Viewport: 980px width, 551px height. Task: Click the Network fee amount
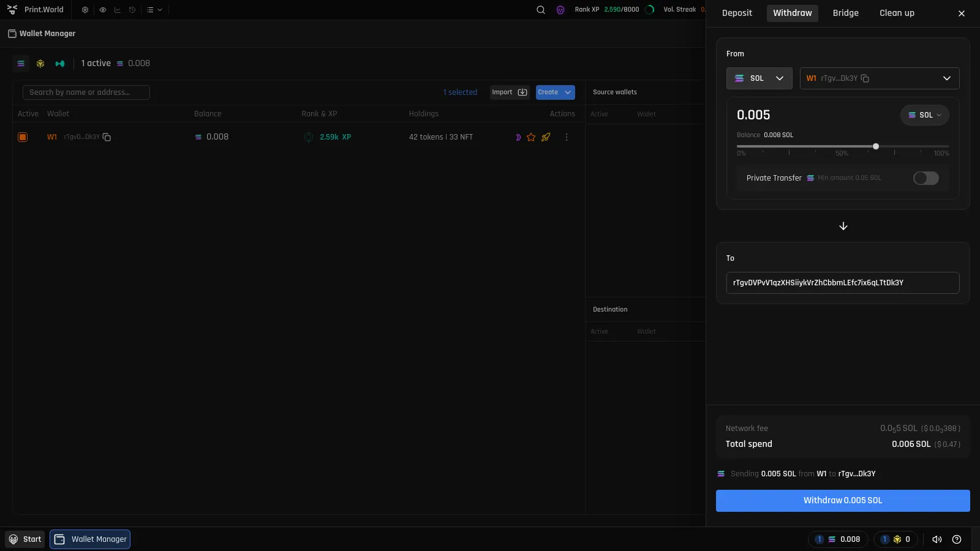(921, 429)
